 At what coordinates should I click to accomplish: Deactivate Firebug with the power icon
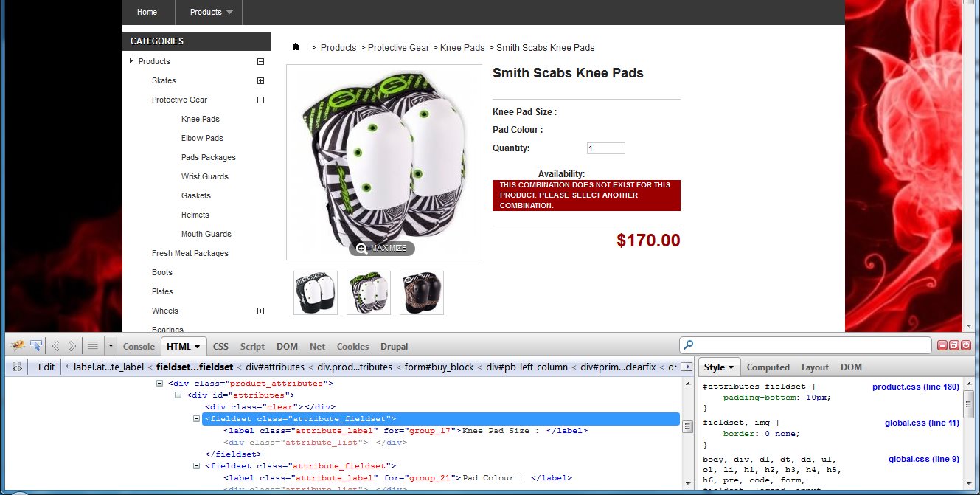(965, 345)
